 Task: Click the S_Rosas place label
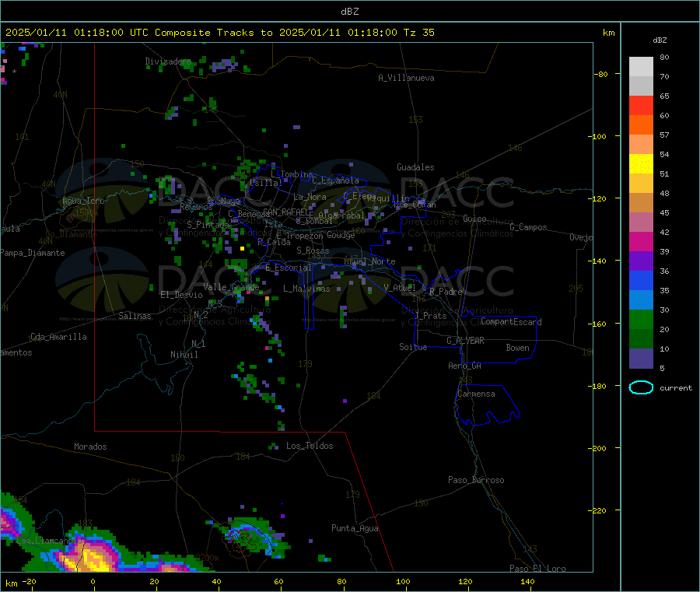pos(313,250)
